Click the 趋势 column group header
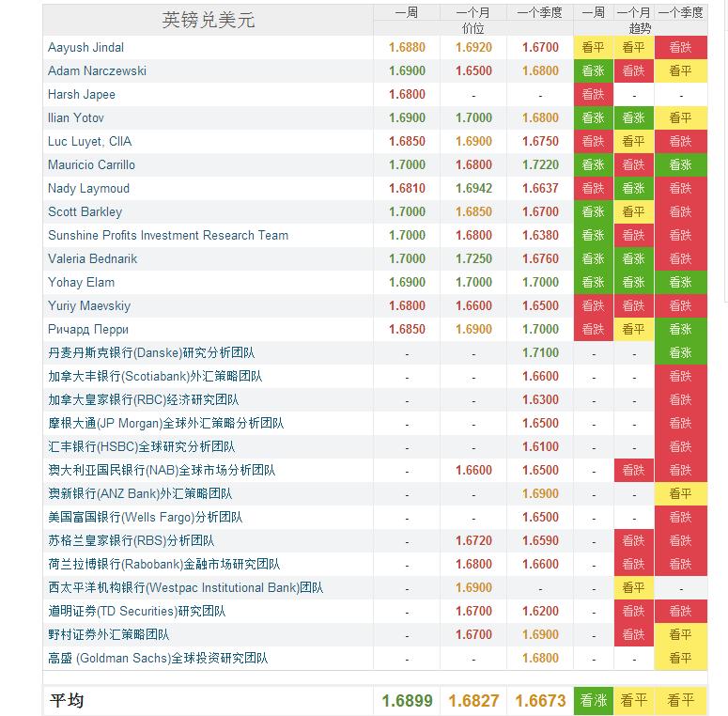Screen dimensions: 728x716 641,29
